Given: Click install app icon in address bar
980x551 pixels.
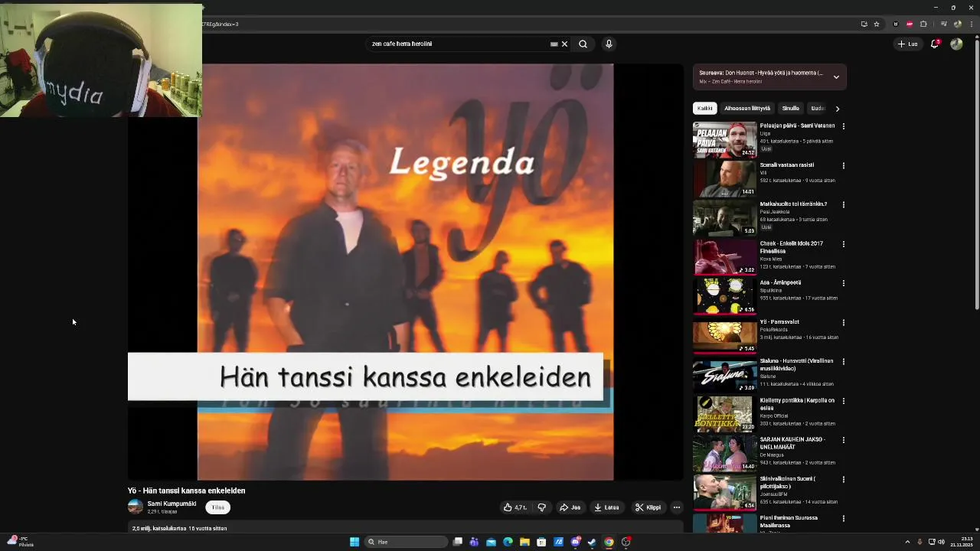Looking at the screenshot, I should pos(864,24).
